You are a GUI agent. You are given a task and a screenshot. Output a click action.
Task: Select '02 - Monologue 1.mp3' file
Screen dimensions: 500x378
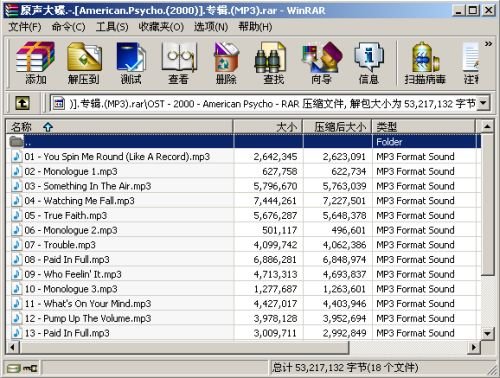(243, 171)
